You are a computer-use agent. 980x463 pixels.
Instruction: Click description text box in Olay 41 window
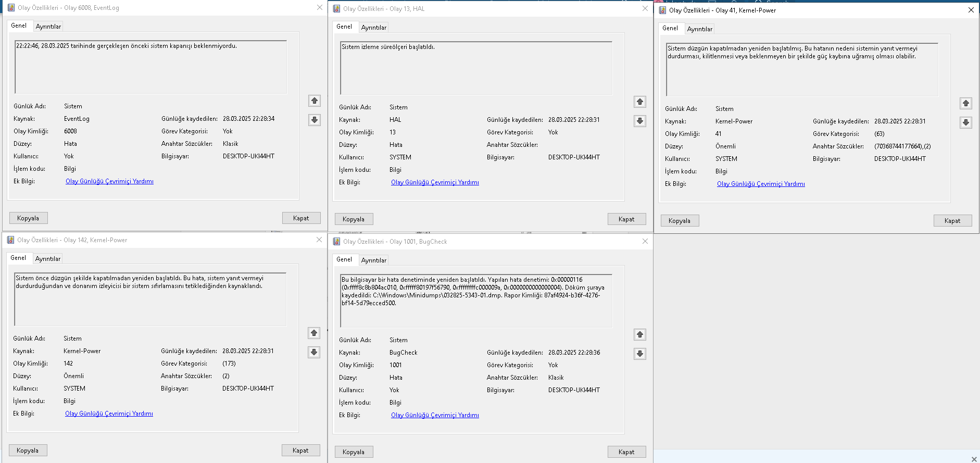(802, 70)
